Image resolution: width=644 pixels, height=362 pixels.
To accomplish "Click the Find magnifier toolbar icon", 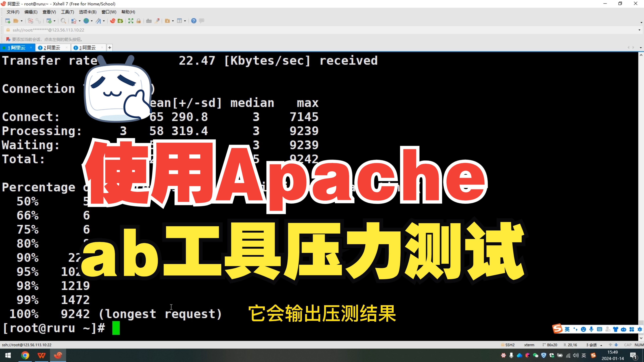I will 64,21.
